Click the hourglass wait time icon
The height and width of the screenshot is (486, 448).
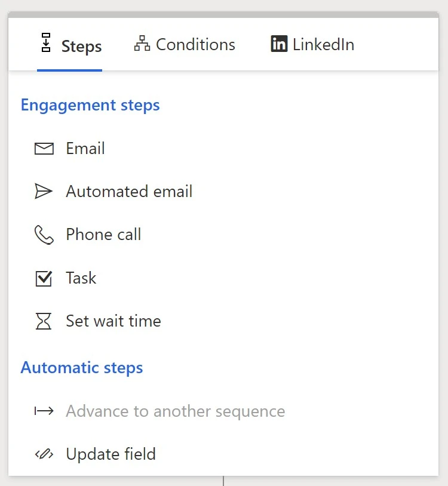point(44,321)
